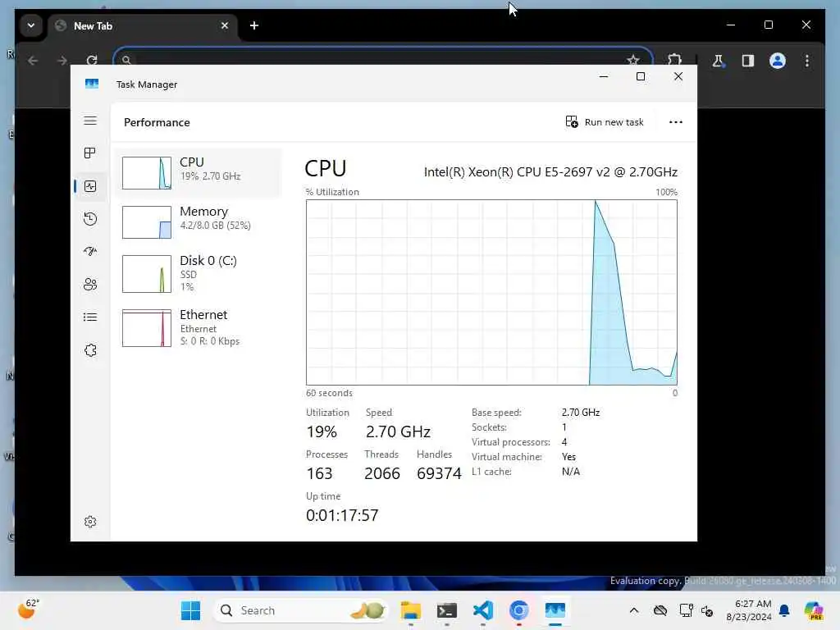Click the Task Manager app icon in title bar
The height and width of the screenshot is (630, 840).
(92, 84)
